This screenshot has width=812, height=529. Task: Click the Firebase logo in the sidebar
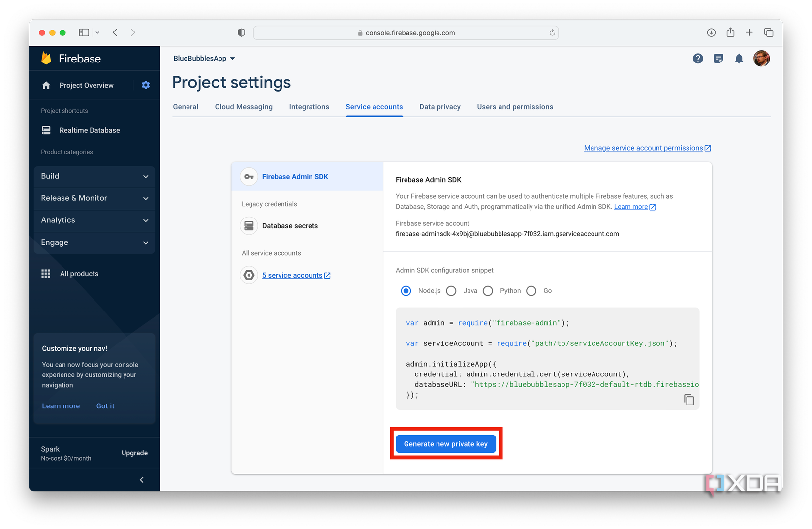pyautogui.click(x=47, y=58)
